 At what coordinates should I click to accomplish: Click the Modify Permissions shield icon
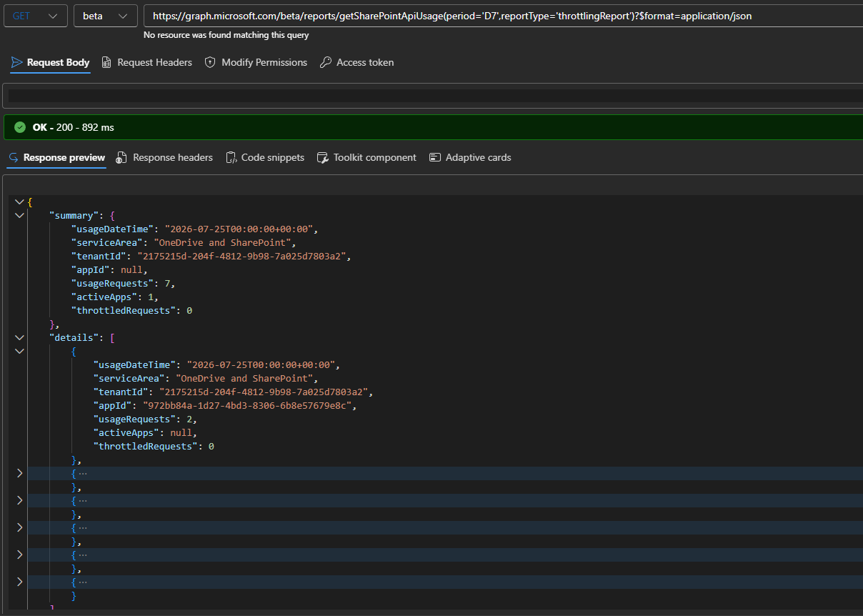210,63
